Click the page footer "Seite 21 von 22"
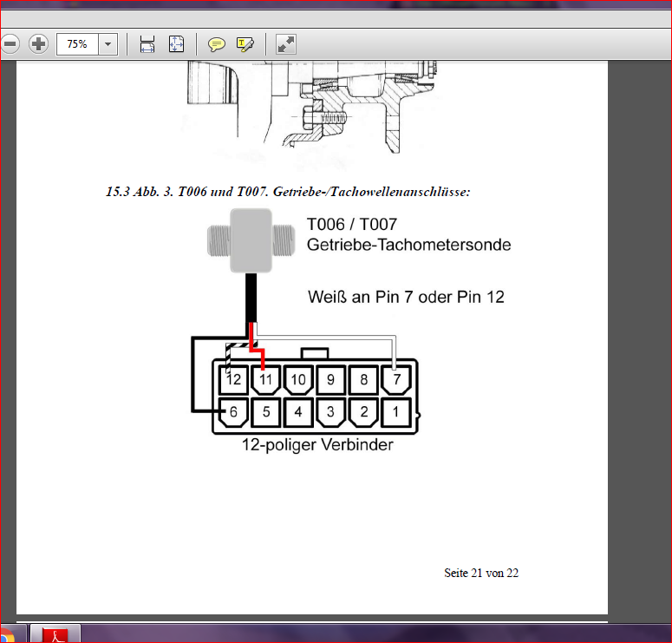The image size is (672, 643). pos(481,573)
